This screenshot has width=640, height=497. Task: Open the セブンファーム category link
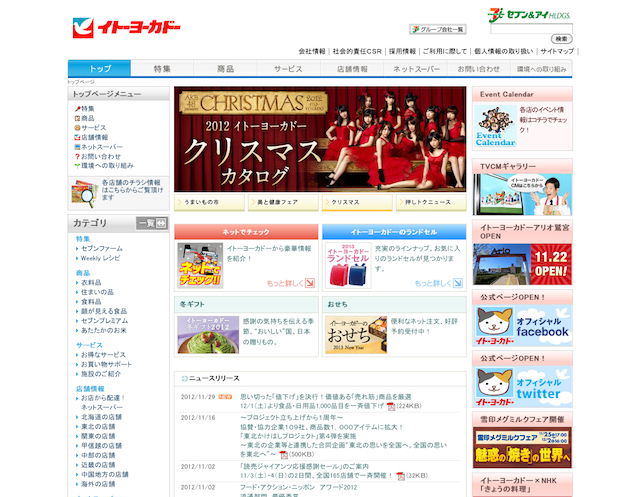[102, 248]
